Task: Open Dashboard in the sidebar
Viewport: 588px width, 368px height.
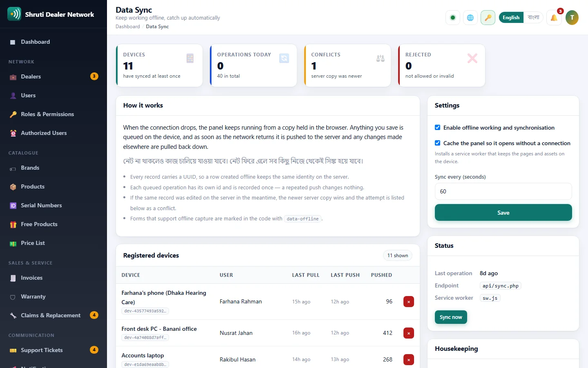Action: pyautogui.click(x=53, y=42)
